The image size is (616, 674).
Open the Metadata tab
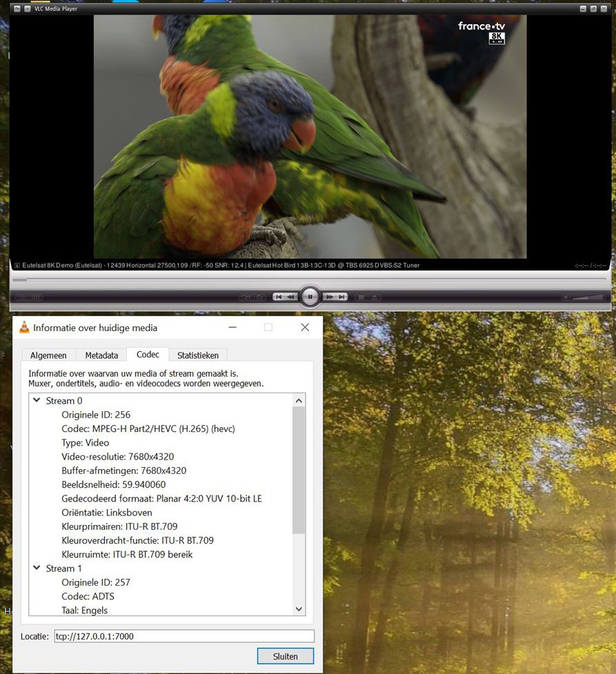tap(101, 355)
